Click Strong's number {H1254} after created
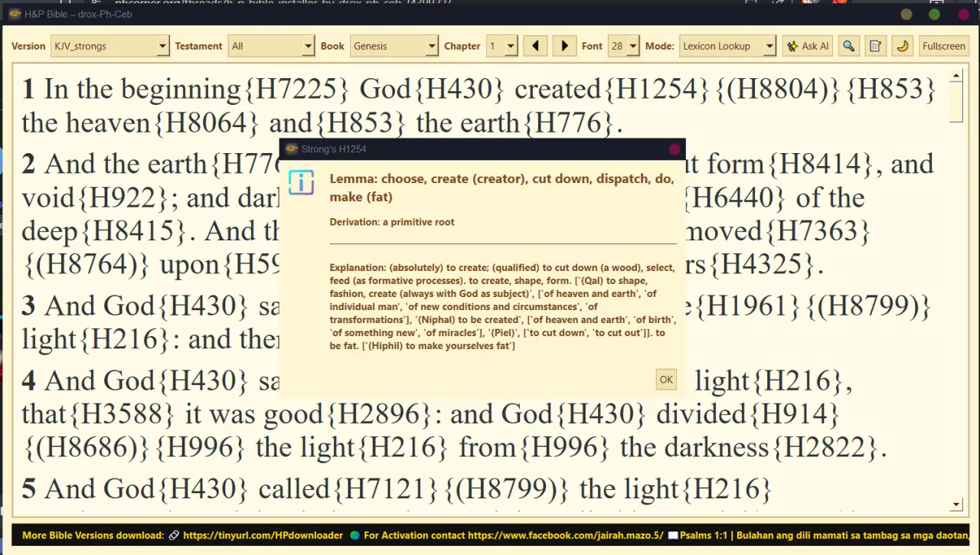 pos(658,90)
